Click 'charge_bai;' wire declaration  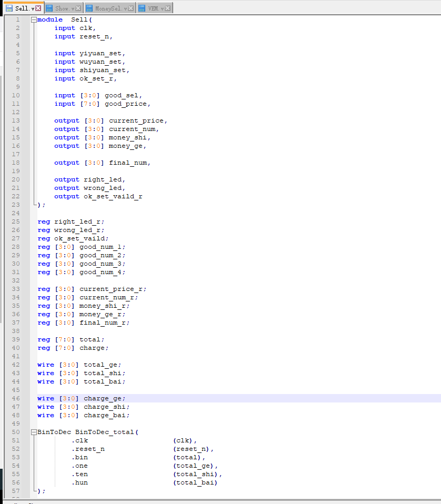[106, 415]
